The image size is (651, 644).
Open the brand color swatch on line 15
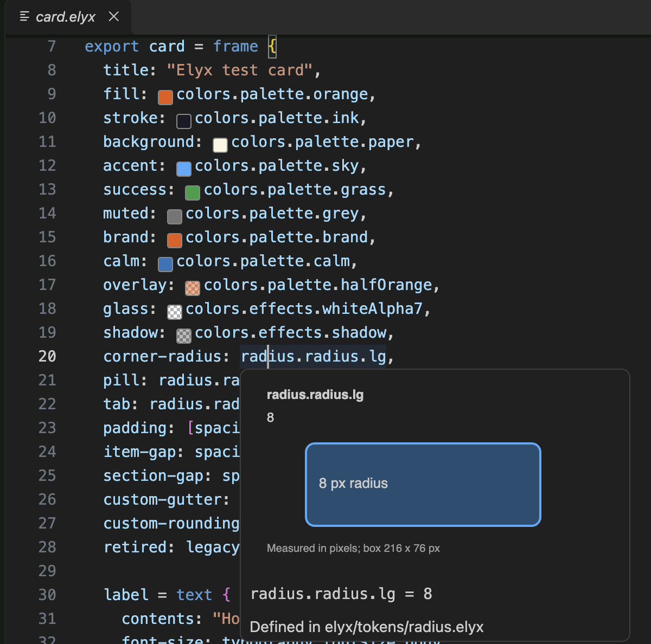point(175,240)
